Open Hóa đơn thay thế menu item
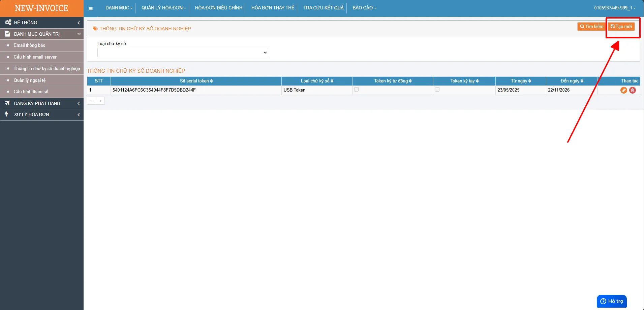644x310 pixels. (273, 8)
